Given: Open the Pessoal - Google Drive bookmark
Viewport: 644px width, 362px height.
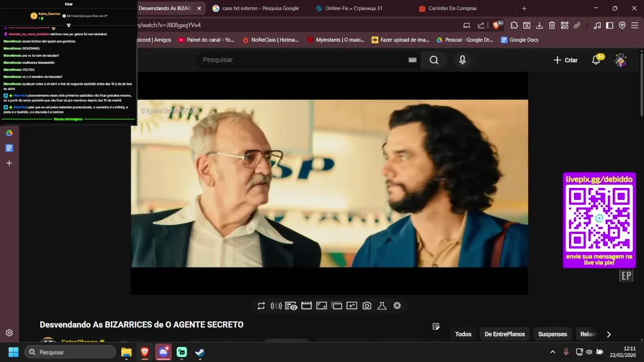Looking at the screenshot, I should (x=464, y=40).
